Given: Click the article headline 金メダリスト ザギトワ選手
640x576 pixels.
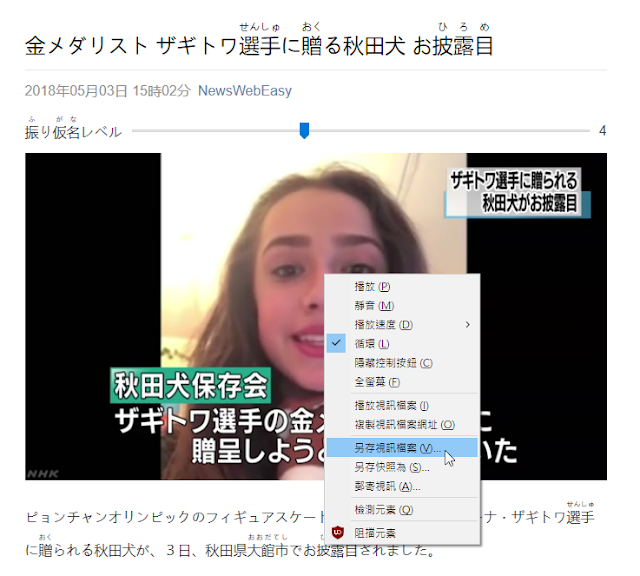Looking at the screenshot, I should coord(259,45).
